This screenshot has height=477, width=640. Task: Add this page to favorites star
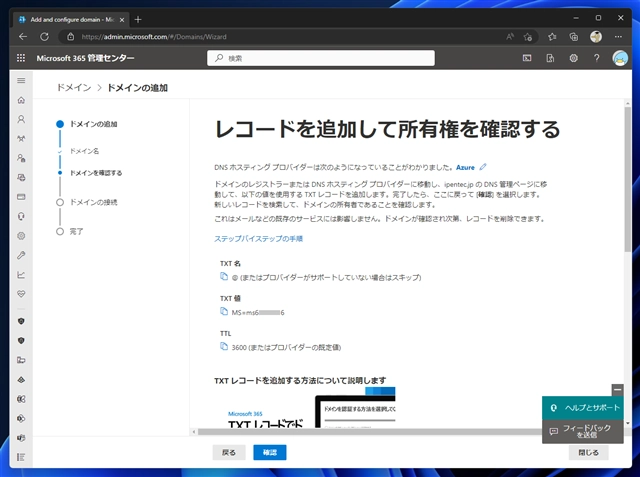(527, 37)
